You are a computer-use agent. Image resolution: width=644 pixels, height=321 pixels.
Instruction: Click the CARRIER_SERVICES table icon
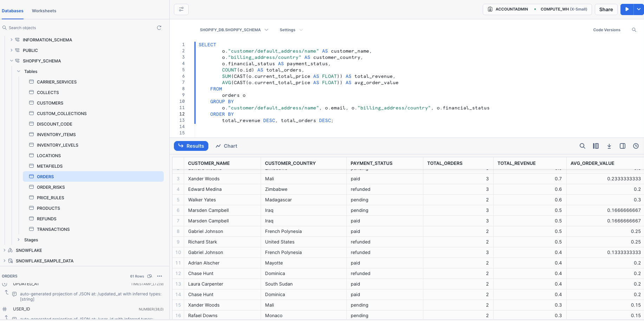point(32,82)
